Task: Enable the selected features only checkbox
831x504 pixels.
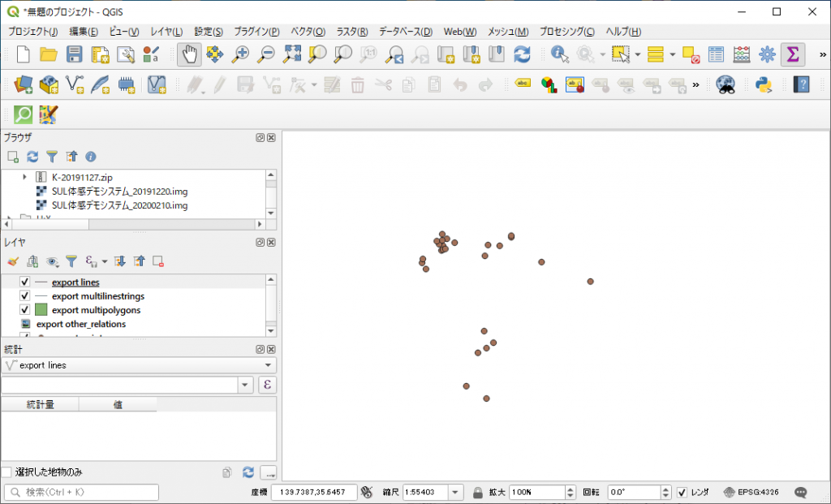Action: click(x=6, y=472)
